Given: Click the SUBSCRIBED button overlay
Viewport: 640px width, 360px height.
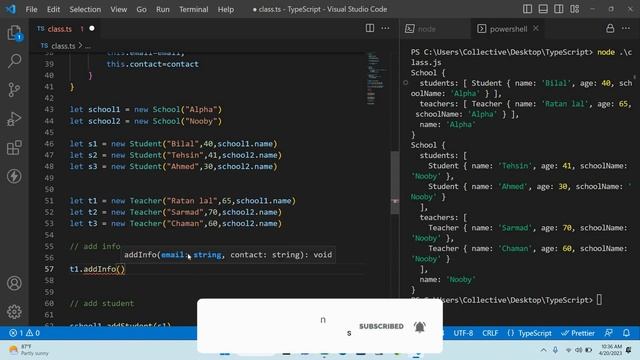Looking at the screenshot, I should pyautogui.click(x=381, y=326).
